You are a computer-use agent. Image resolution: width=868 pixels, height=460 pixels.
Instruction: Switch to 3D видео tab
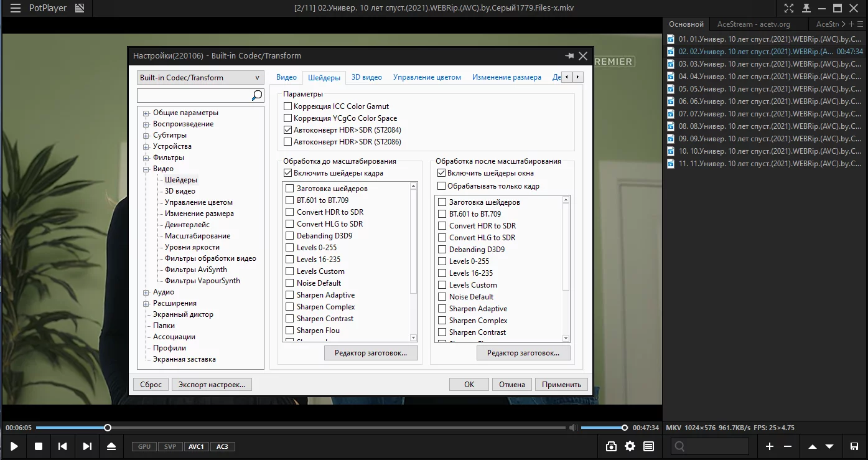point(366,77)
